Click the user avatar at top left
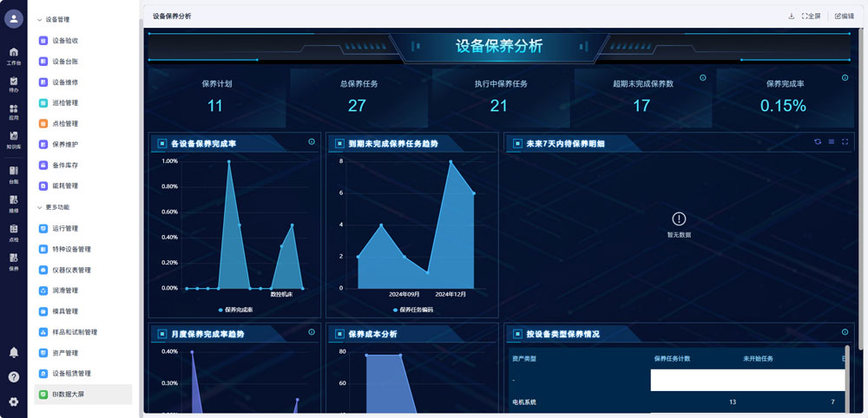The height and width of the screenshot is (418, 868). click(x=14, y=19)
